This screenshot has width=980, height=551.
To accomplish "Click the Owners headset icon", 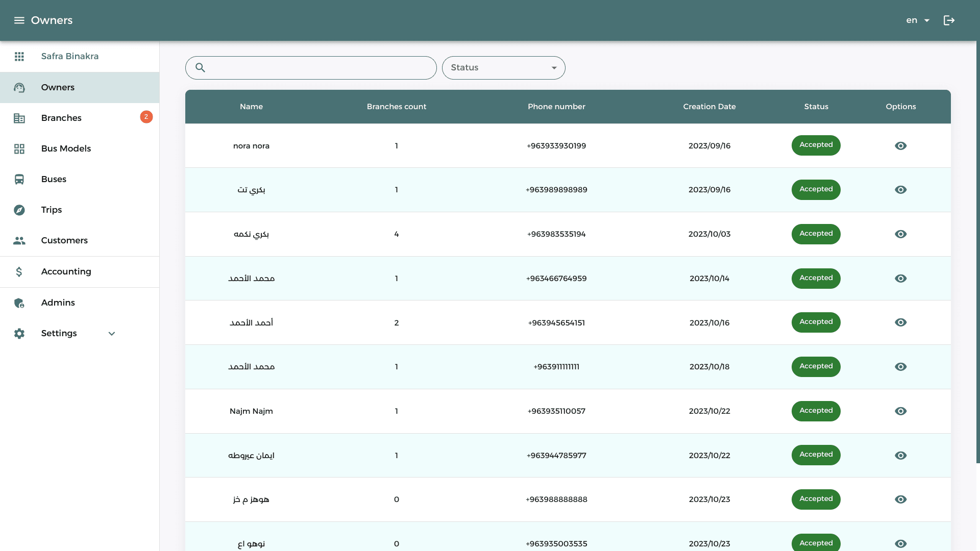I will [19, 88].
